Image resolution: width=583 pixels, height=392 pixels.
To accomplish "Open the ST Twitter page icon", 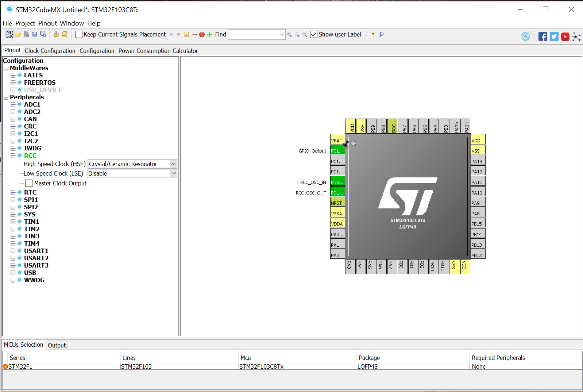I will [x=554, y=36].
